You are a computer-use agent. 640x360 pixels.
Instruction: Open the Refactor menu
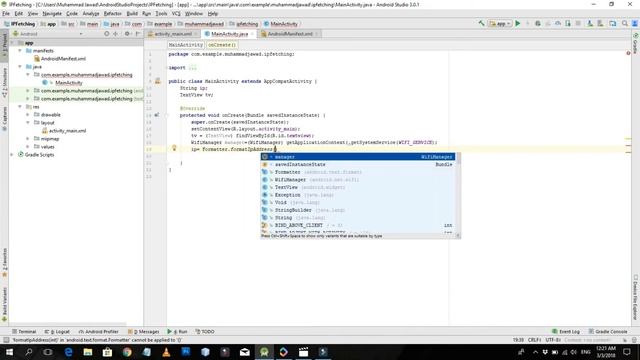(x=113, y=13)
